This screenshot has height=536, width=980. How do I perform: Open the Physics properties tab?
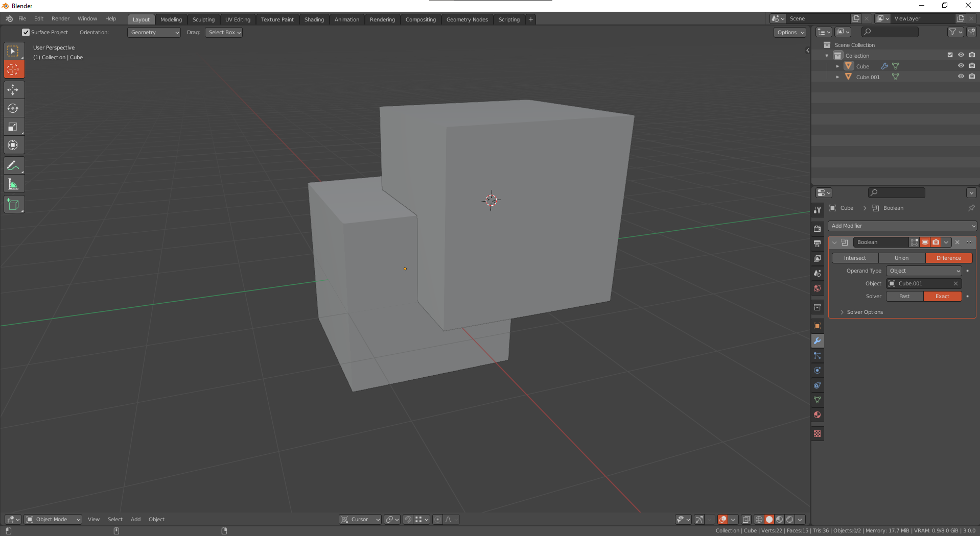(x=818, y=371)
